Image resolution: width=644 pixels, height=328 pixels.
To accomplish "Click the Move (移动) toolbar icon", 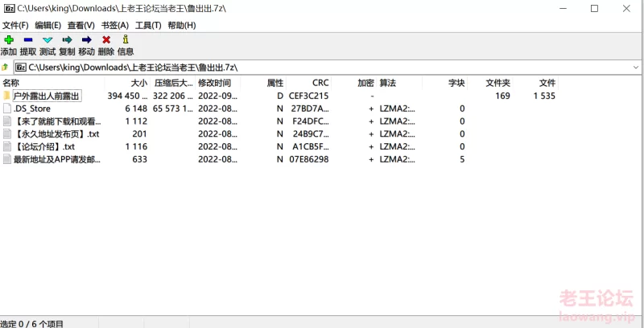I will [86, 39].
